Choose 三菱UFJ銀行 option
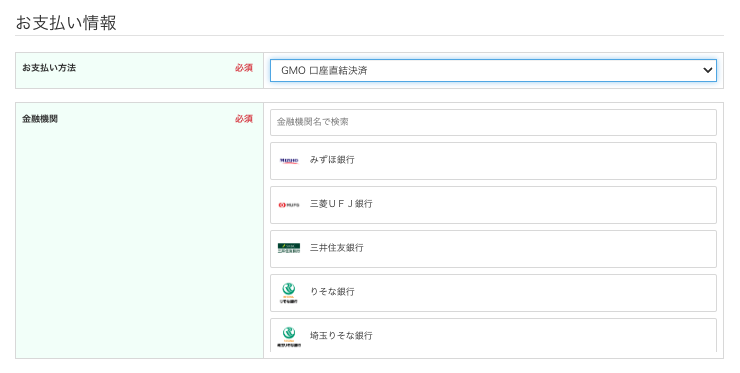The width and height of the screenshot is (740, 373). pyautogui.click(x=493, y=205)
